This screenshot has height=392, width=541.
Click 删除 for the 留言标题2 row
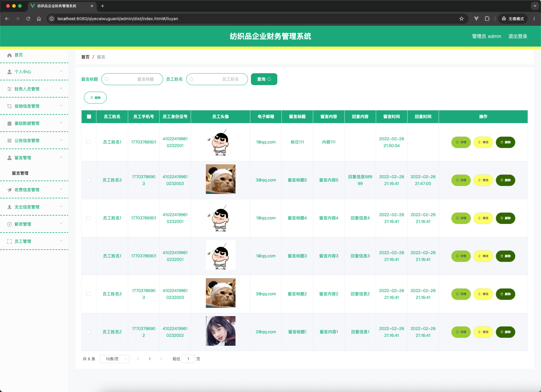(x=505, y=294)
